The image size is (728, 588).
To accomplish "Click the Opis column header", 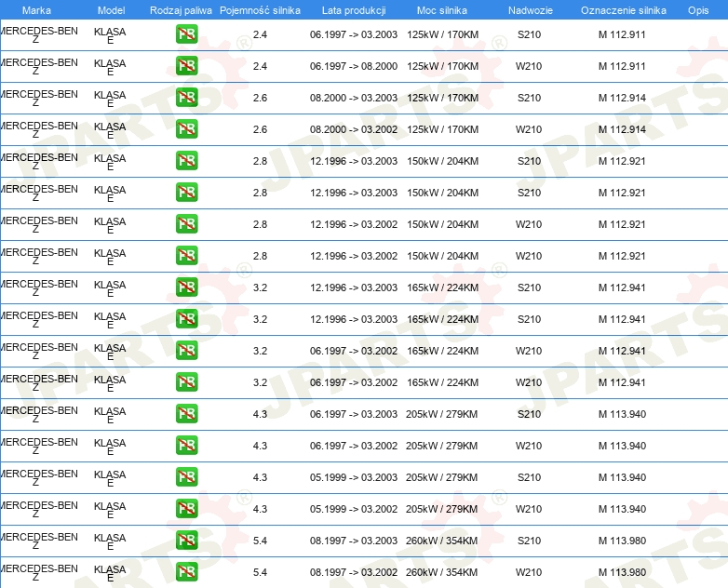I will [698, 10].
